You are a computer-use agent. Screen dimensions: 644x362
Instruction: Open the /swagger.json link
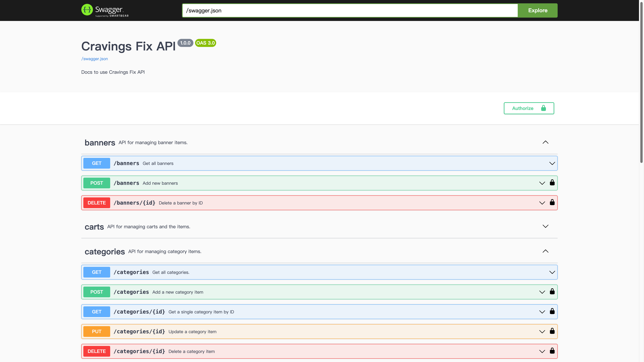click(94, 59)
